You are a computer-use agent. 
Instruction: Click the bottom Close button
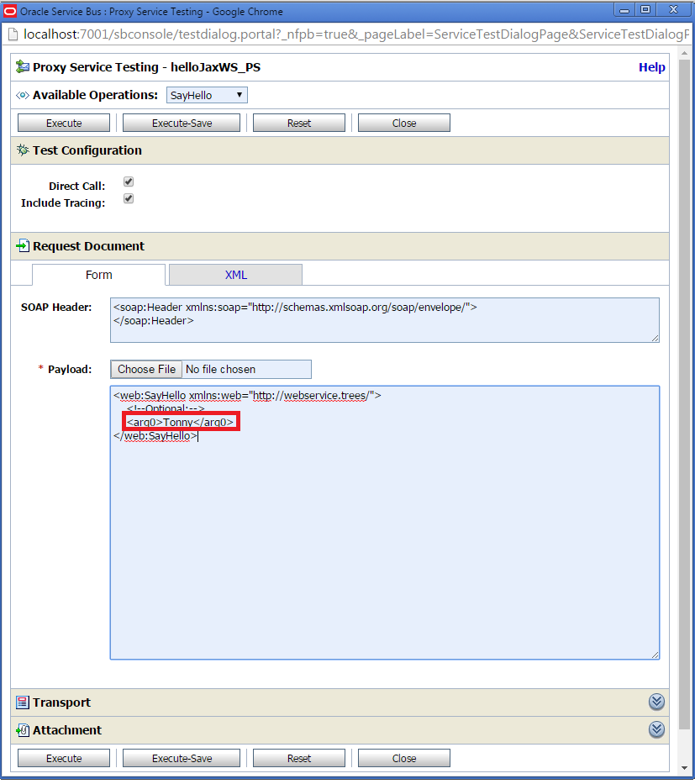(404, 758)
